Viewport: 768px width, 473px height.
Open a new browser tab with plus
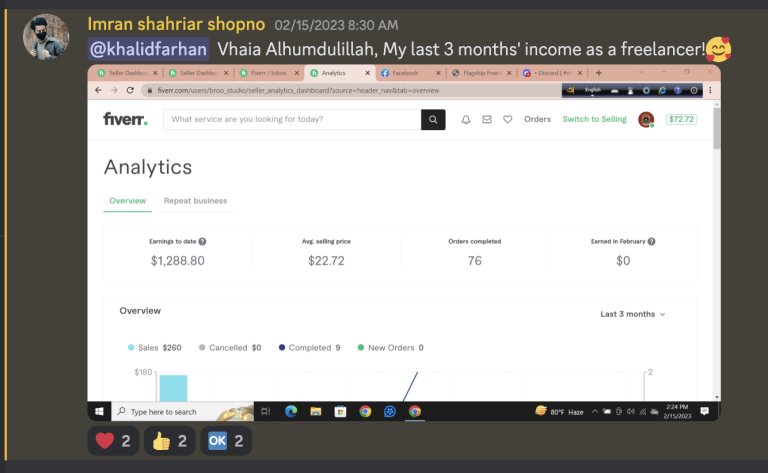click(599, 73)
